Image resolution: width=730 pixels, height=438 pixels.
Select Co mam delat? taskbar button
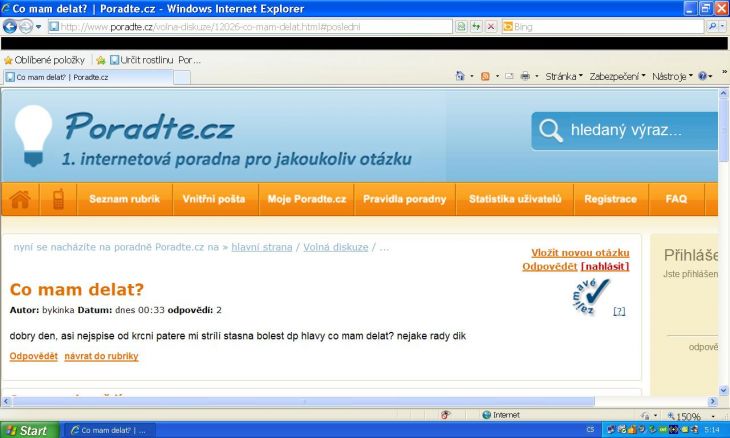coord(108,431)
